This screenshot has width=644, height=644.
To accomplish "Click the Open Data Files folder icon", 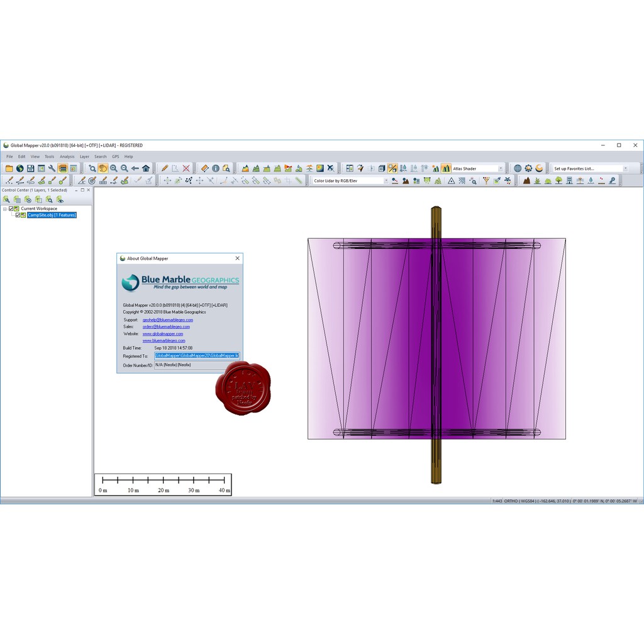I will [x=9, y=169].
